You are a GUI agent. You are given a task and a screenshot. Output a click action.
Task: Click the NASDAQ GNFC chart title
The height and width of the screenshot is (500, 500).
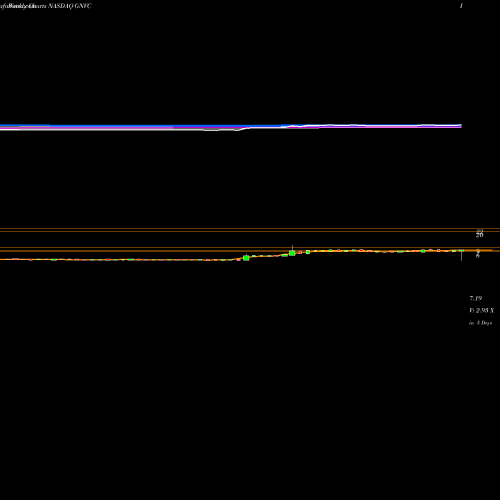coord(70,6)
